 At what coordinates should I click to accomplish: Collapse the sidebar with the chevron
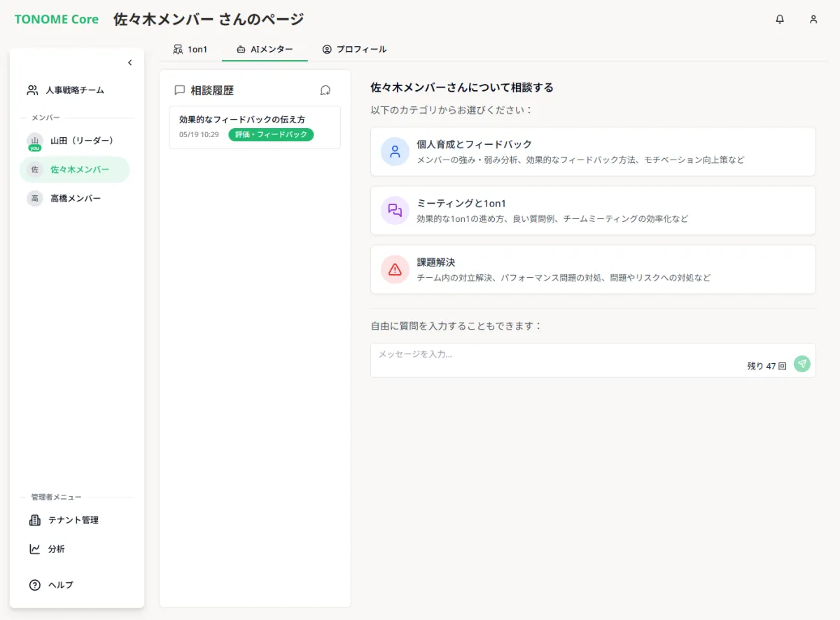click(x=129, y=63)
